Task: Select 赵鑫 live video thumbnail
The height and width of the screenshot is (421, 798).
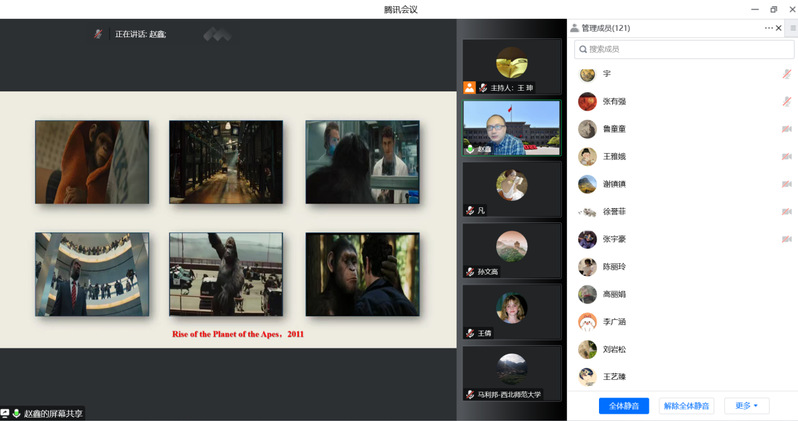Action: point(511,126)
